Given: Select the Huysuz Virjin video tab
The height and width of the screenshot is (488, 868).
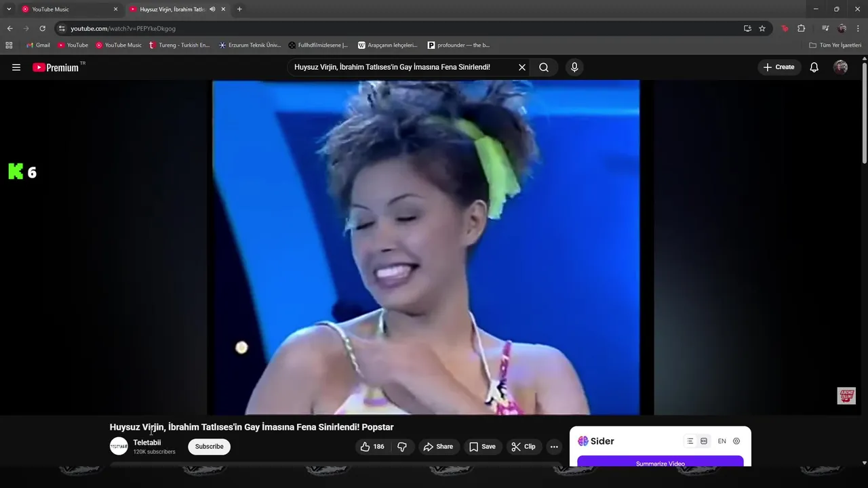Looking at the screenshot, I should [172, 9].
